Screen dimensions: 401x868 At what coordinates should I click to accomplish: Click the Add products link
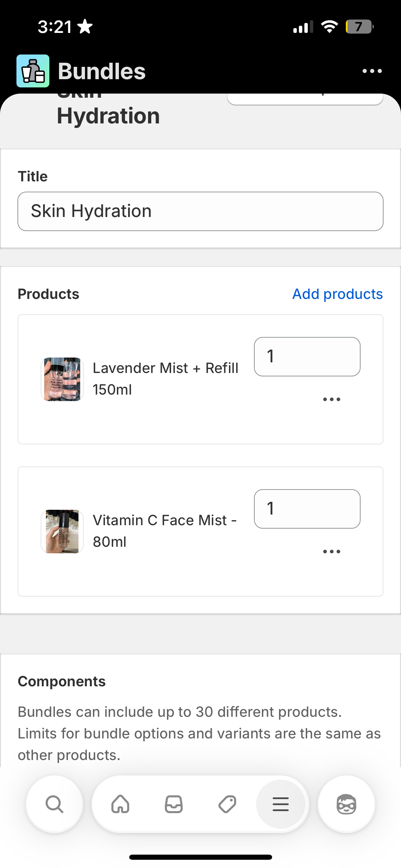tap(337, 294)
